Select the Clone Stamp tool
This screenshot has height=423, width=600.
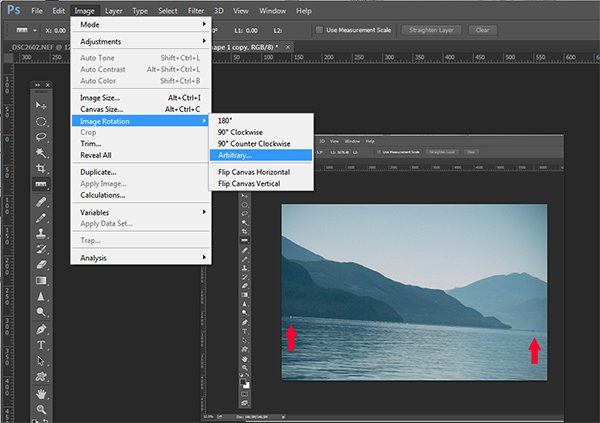point(41,234)
